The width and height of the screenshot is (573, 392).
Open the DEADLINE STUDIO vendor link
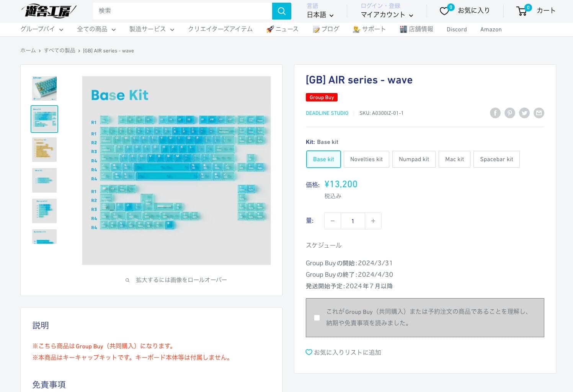[327, 113]
